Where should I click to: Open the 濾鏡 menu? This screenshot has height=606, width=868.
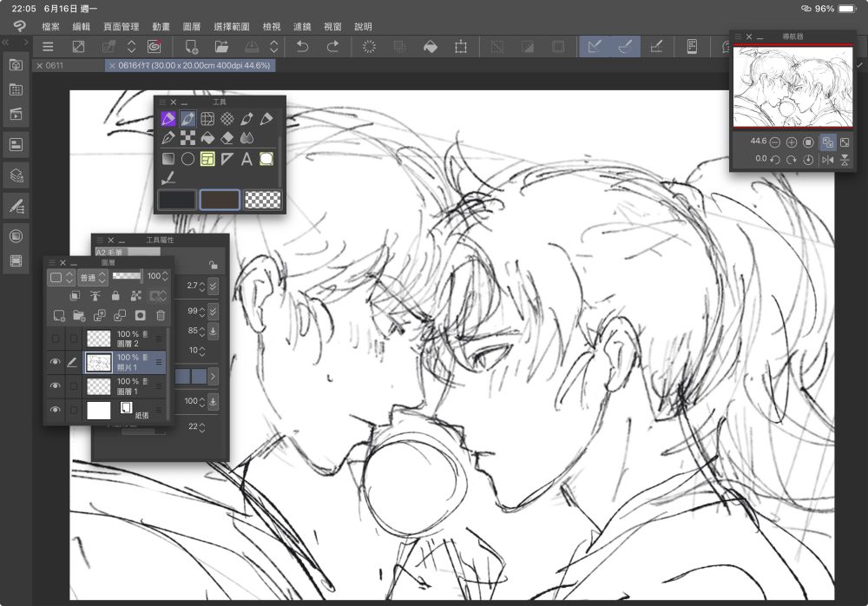point(302,27)
